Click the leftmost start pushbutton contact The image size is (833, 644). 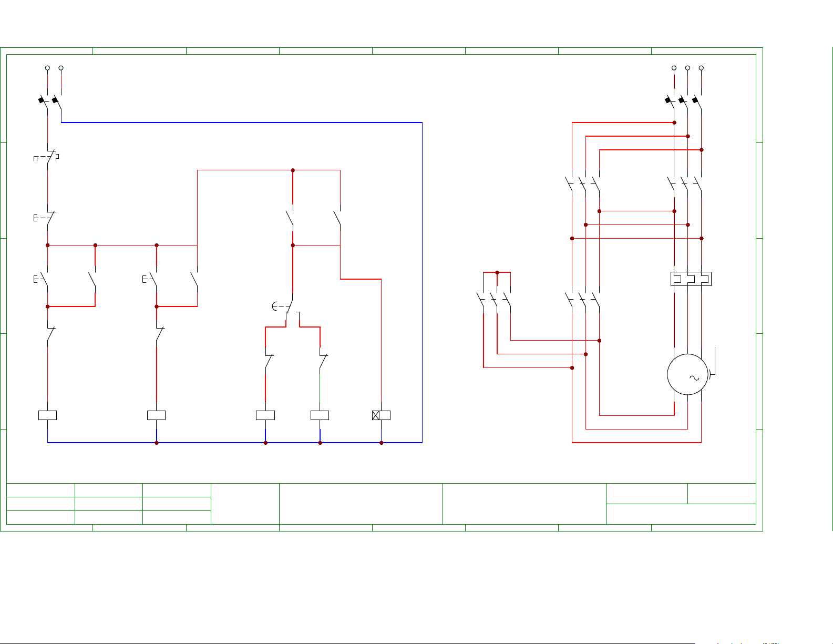[x=44, y=279]
